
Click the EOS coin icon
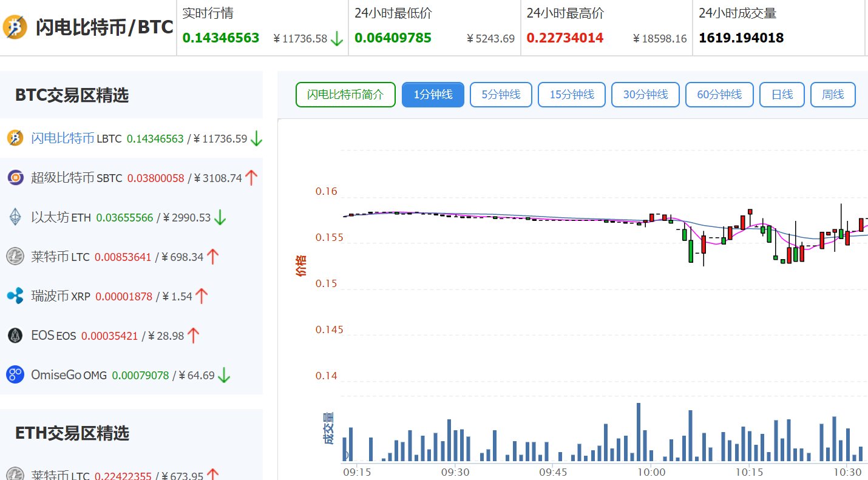point(15,335)
